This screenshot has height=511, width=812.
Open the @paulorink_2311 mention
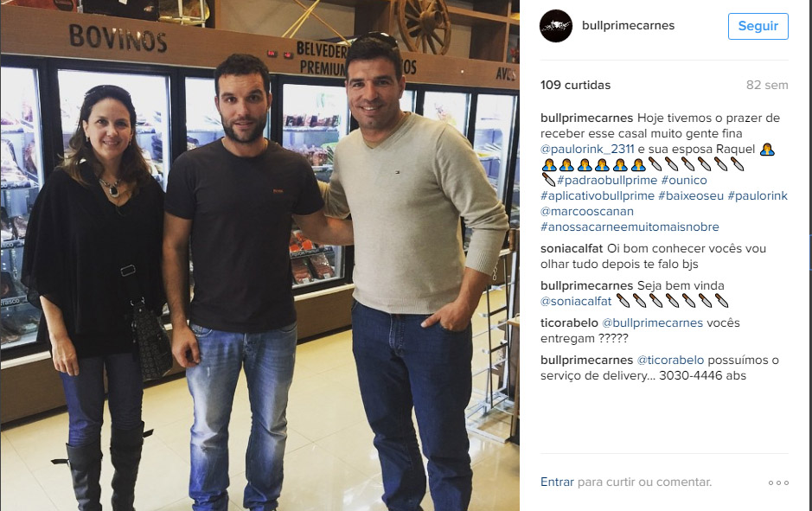(587, 149)
